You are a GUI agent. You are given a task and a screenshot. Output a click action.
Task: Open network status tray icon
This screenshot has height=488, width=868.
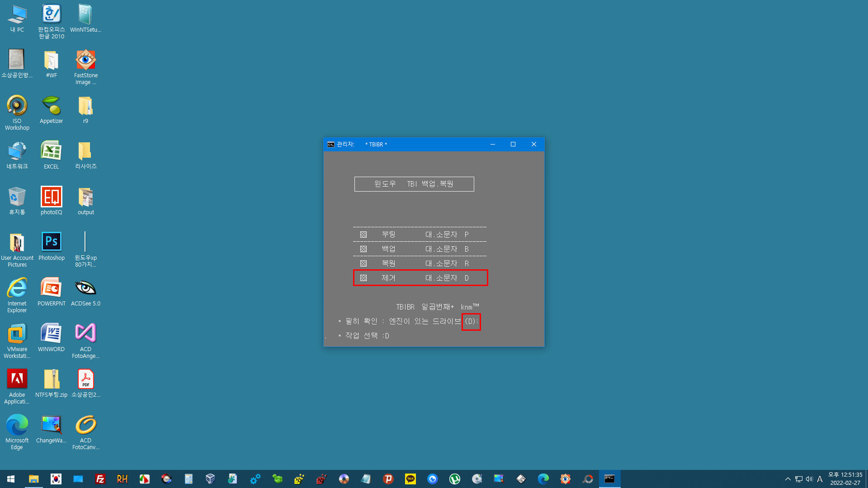click(x=799, y=479)
